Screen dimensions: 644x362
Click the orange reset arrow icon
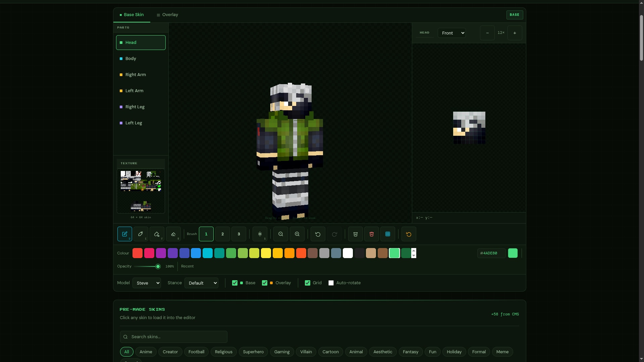coord(409,234)
